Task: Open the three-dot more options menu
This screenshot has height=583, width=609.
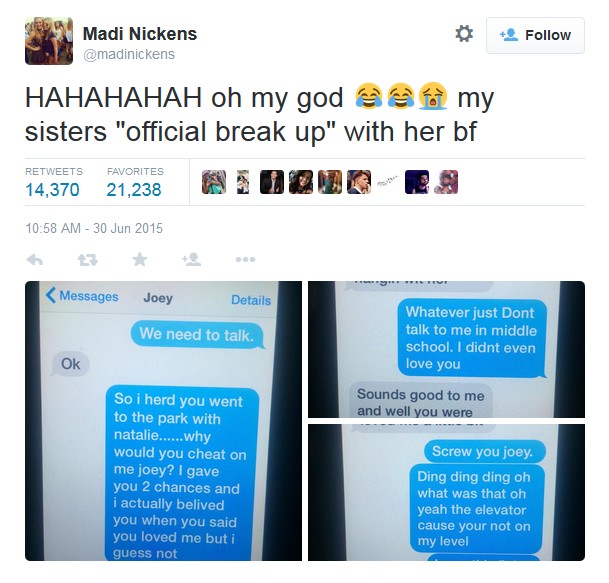Action: click(x=245, y=259)
